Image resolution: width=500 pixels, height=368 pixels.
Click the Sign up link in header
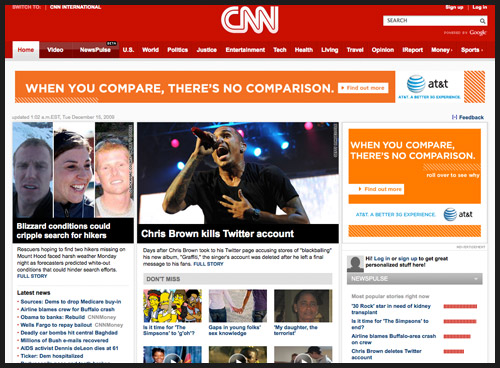[x=454, y=7]
